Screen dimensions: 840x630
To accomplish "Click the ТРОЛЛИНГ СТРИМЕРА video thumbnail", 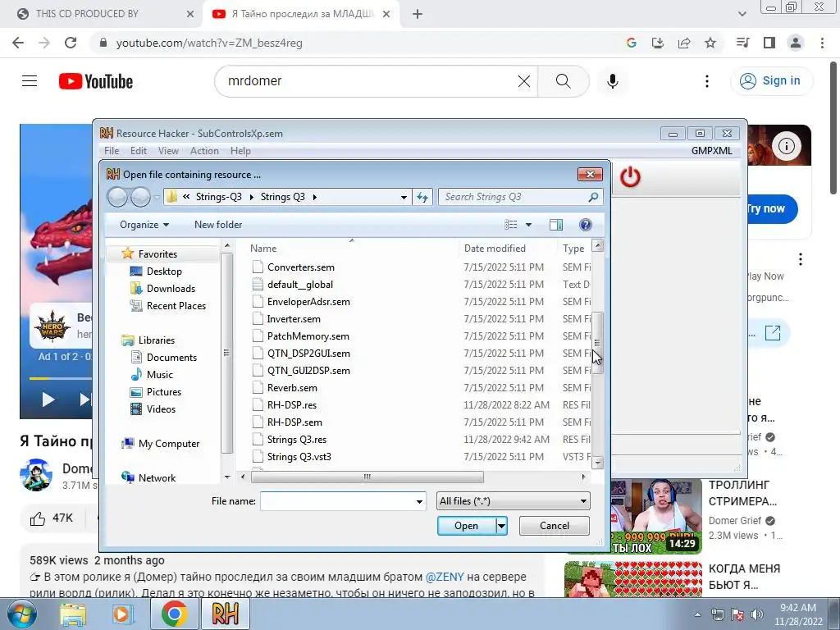I will coord(655,517).
